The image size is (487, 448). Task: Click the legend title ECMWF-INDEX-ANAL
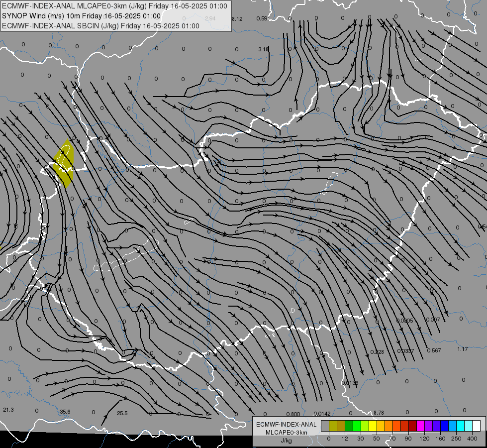click(287, 425)
